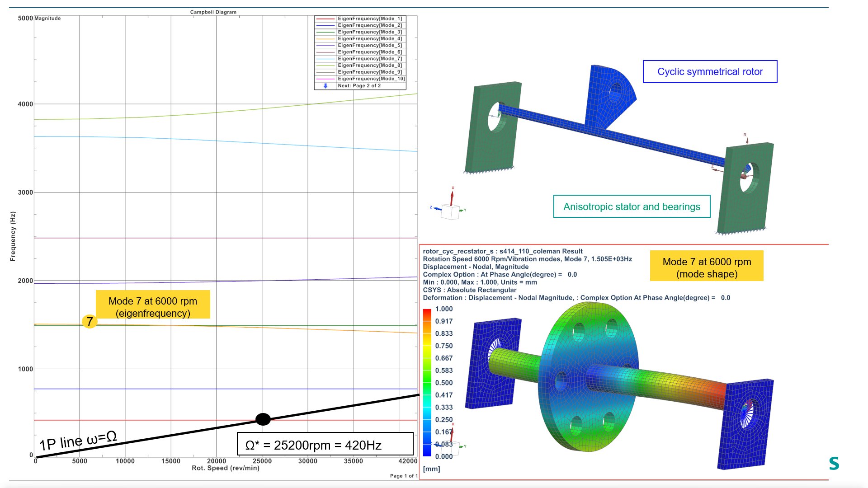Click the Anisotropic stator and bearings label
868x488 pixels.
point(632,206)
